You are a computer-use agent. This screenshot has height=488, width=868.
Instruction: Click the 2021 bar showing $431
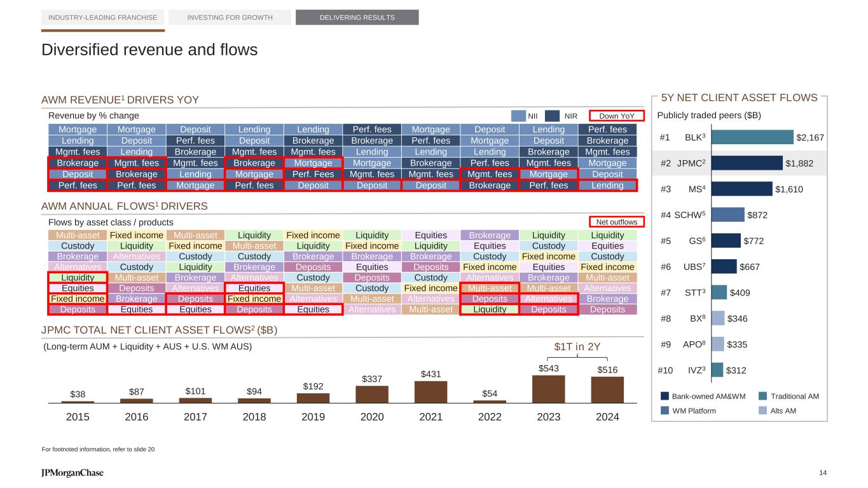[431, 391]
